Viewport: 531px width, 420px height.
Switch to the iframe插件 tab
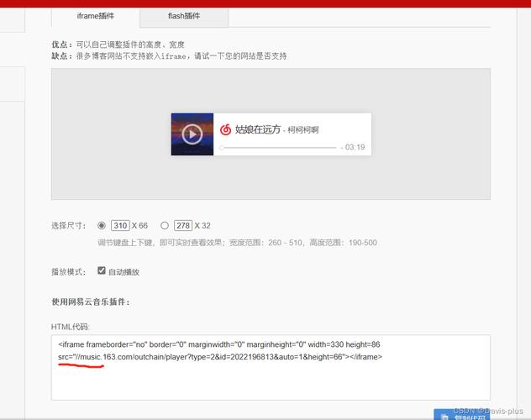coord(96,16)
